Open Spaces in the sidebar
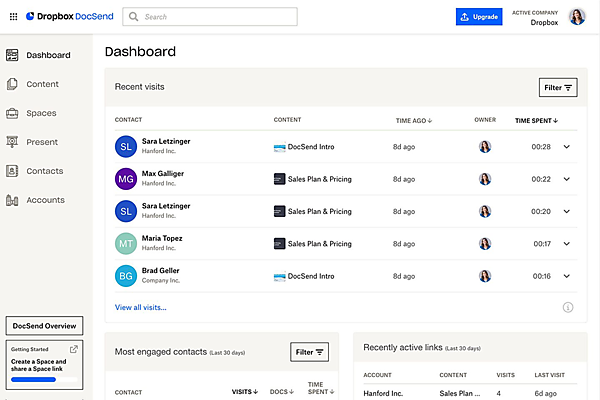 (41, 113)
